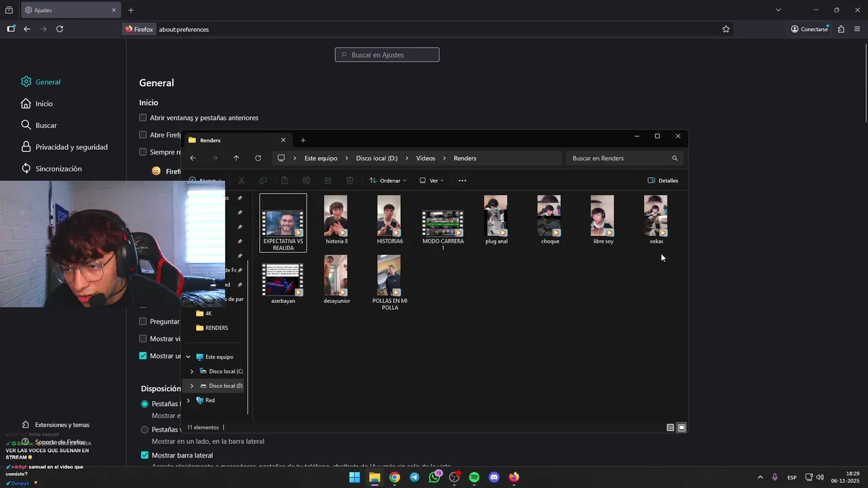Image resolution: width=868 pixels, height=488 pixels.
Task: Select the Ajustes Firefox tab
Action: [x=70, y=10]
